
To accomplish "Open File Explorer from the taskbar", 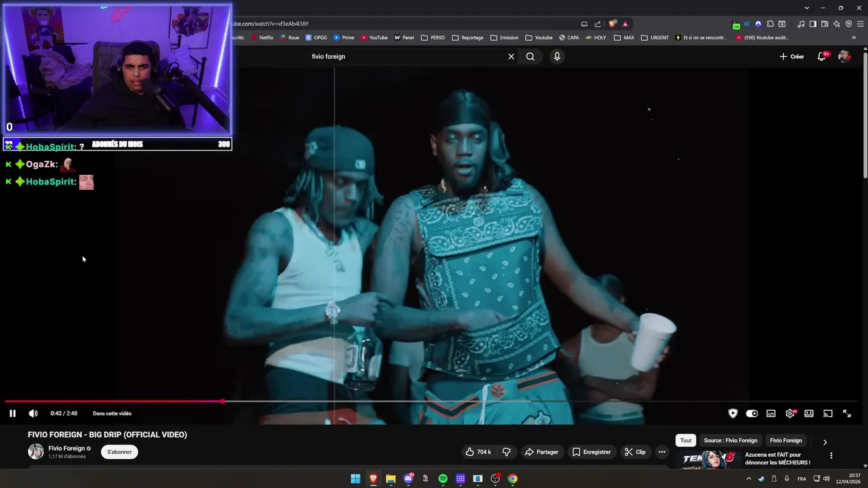I will [391, 479].
